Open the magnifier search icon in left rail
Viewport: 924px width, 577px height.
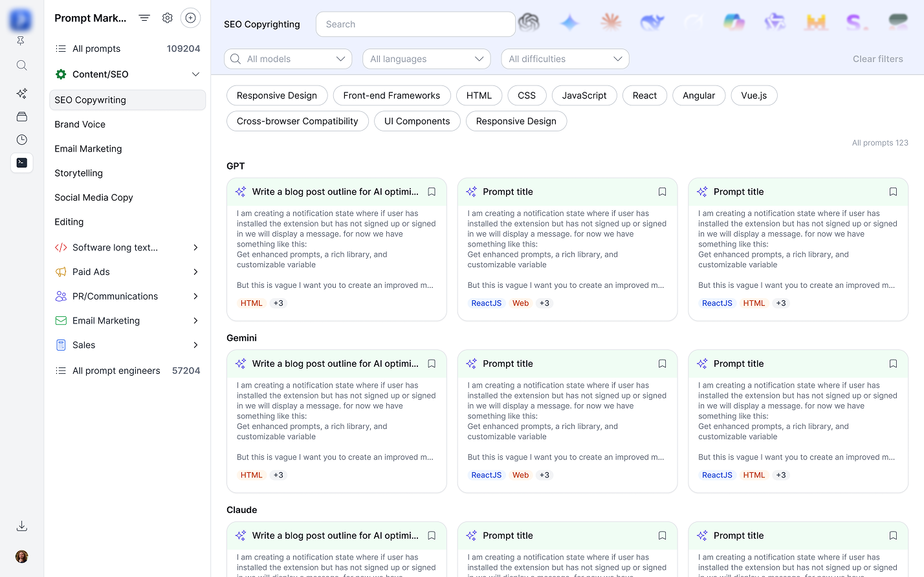click(21, 65)
